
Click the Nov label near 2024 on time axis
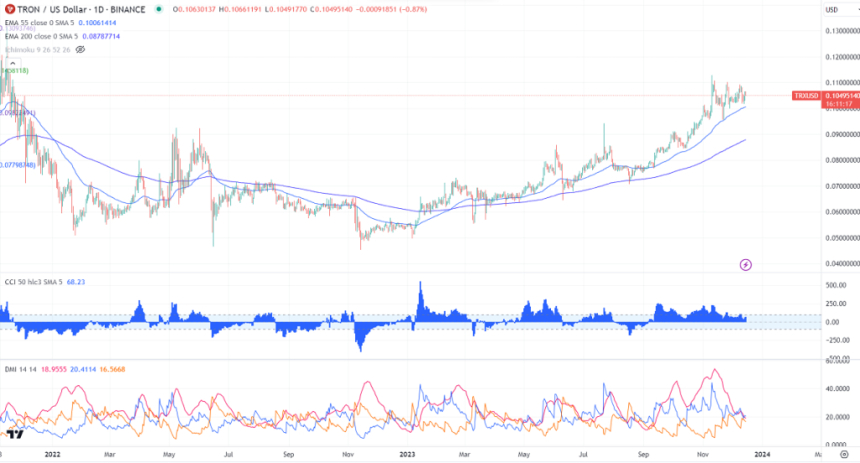(x=703, y=455)
